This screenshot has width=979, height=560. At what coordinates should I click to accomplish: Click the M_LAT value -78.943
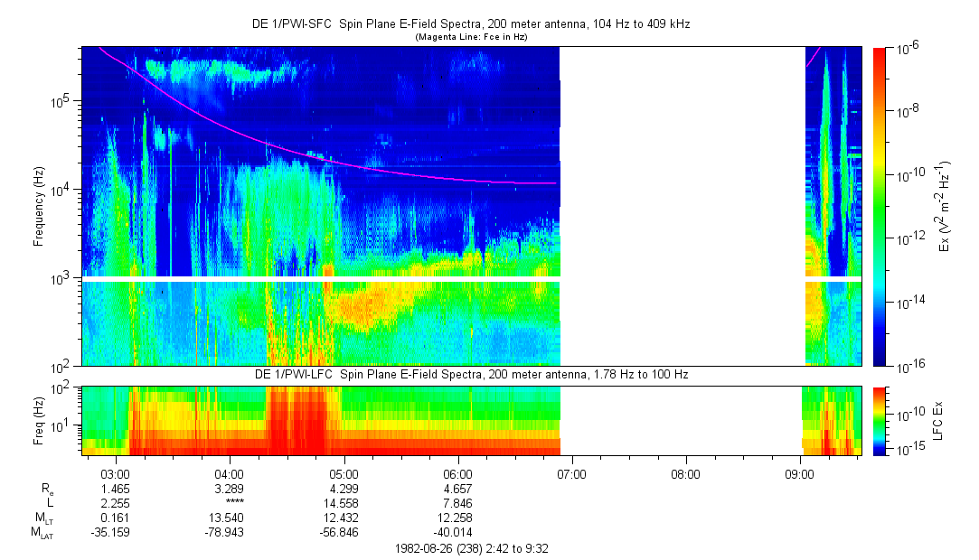230,533
